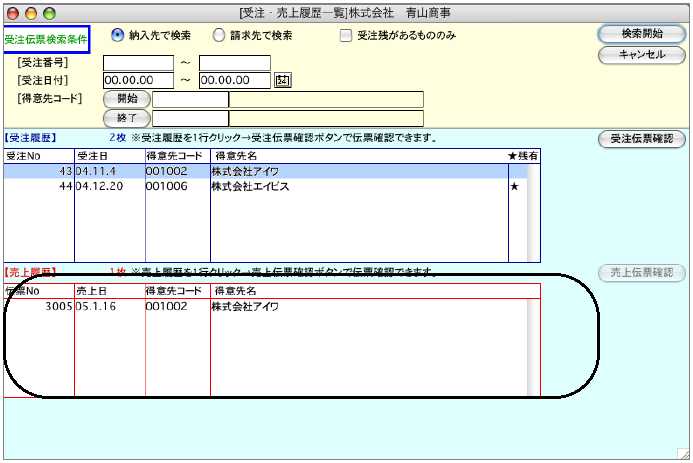
Task: Click the 終了 customer code lookup button
Action: pos(126,118)
